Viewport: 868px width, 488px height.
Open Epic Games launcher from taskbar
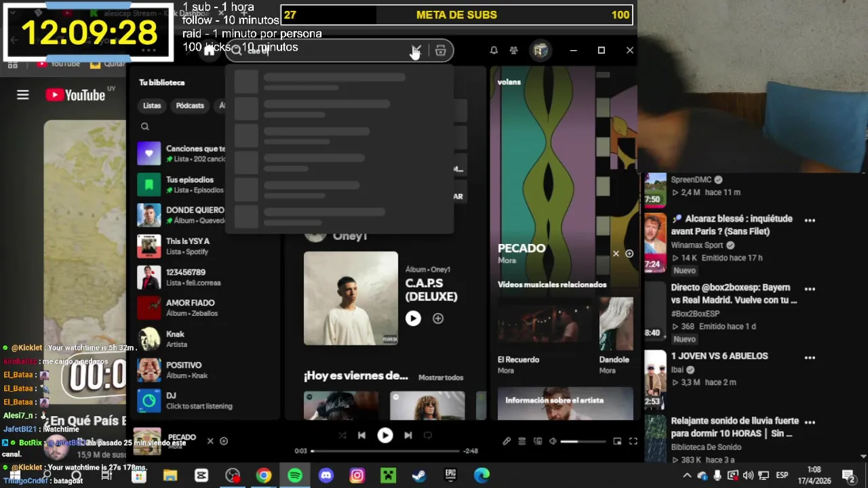450,476
